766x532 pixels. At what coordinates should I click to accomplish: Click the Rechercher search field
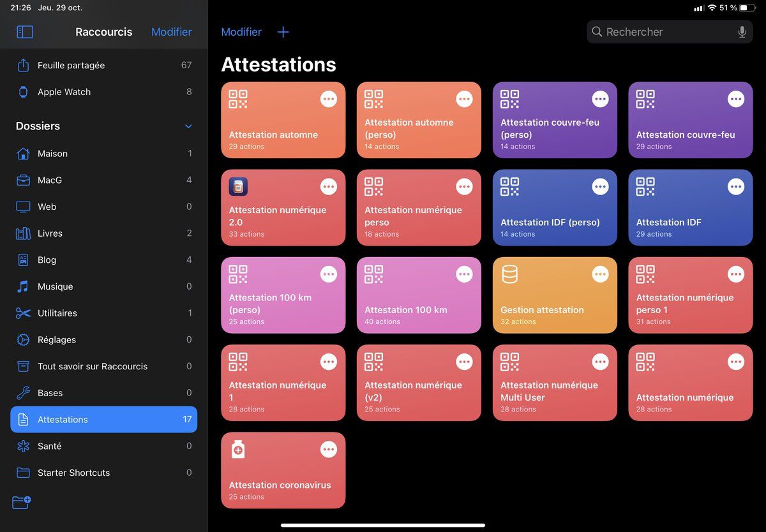[x=670, y=32]
